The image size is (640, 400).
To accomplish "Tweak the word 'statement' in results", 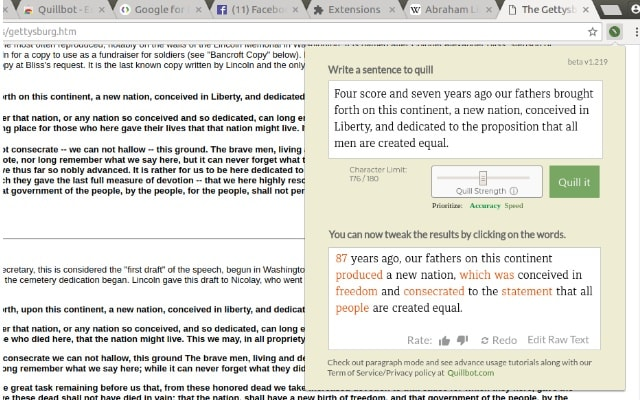I will click(x=527, y=291).
